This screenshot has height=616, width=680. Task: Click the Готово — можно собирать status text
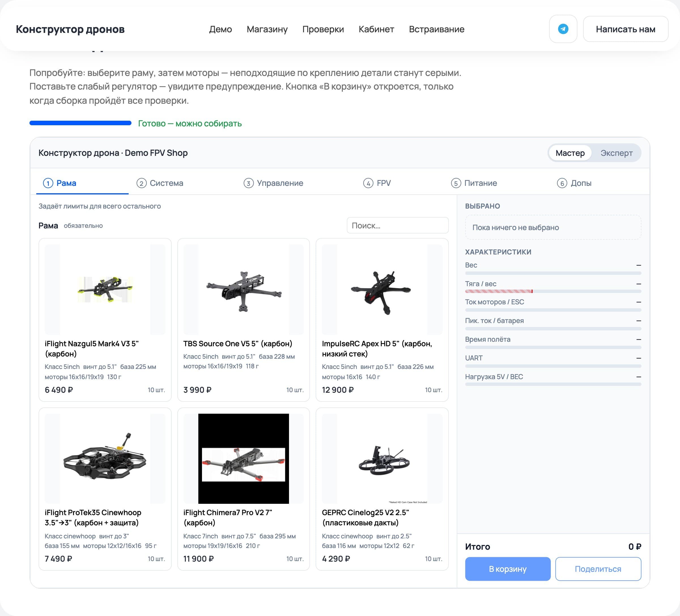(190, 124)
